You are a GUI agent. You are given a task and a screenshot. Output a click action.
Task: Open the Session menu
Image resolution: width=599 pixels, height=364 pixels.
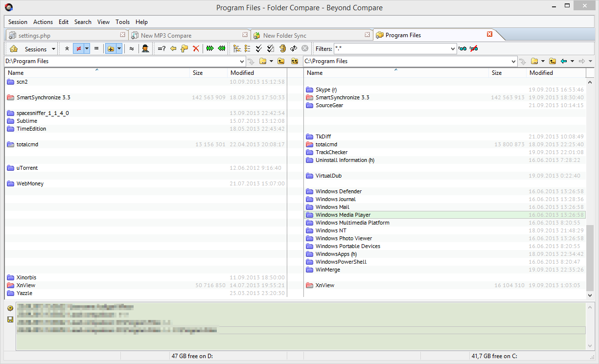pos(18,22)
